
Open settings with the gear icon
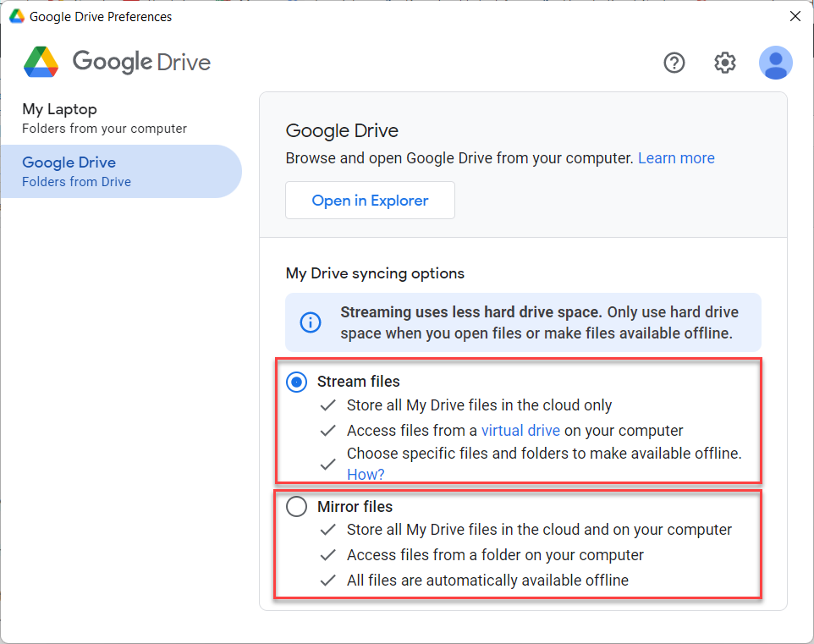coord(725,63)
